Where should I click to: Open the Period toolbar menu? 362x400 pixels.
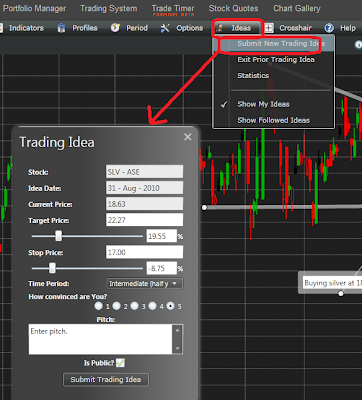137,28
